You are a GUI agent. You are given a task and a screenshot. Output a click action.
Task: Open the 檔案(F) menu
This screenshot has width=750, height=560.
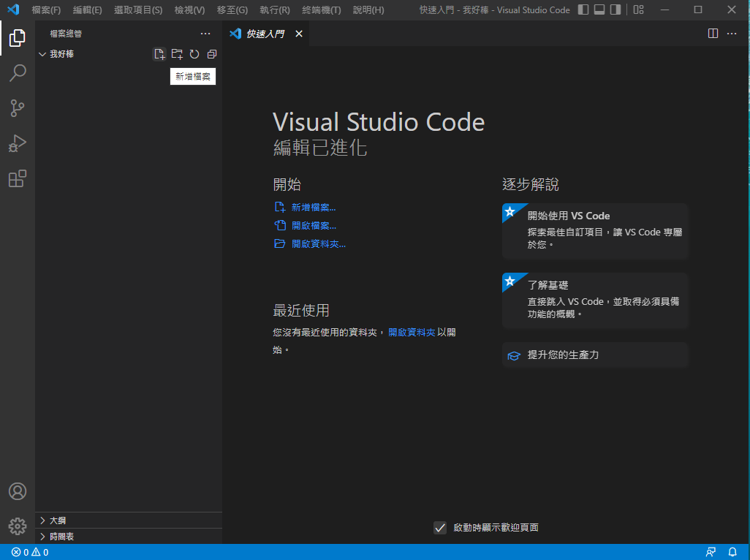point(46,10)
